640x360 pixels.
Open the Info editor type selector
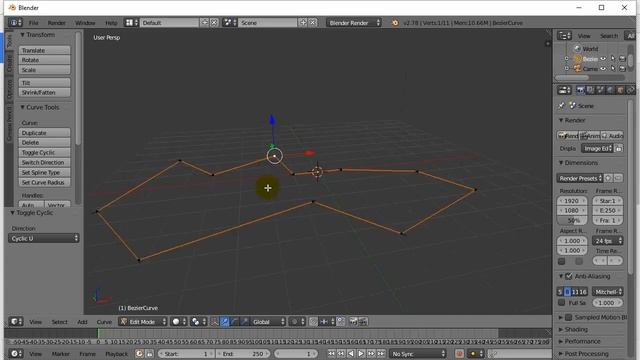[x=15, y=22]
